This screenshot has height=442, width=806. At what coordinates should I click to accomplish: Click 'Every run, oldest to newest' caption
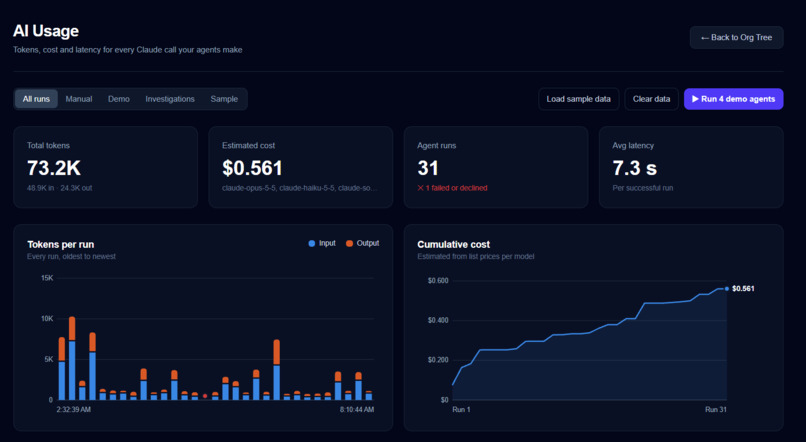(x=71, y=256)
